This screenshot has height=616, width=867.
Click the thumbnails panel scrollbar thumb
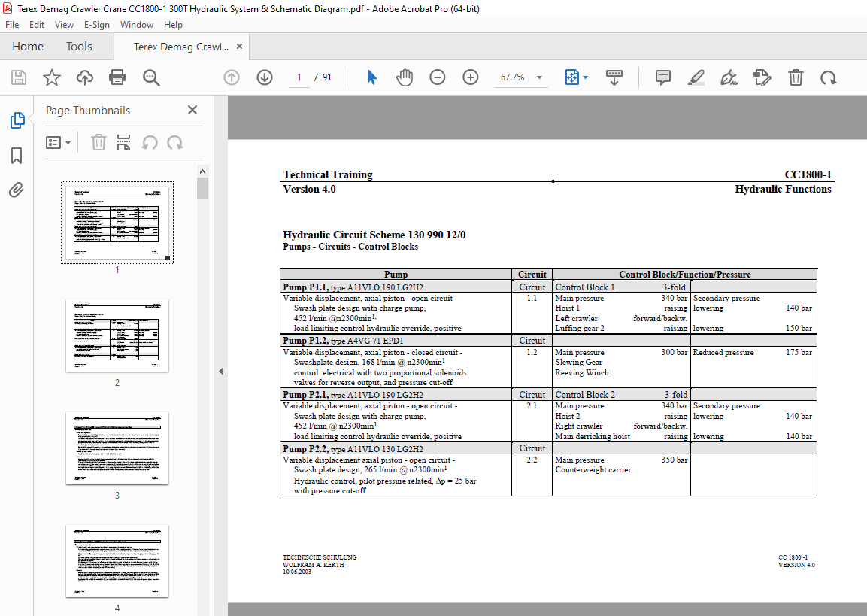tap(202, 188)
